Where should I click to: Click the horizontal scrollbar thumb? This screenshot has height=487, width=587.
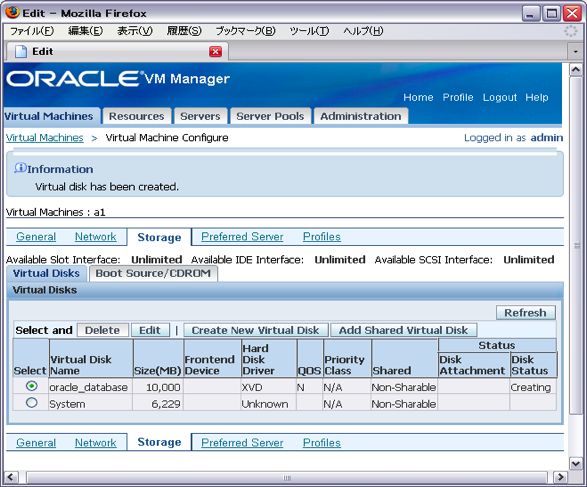[x=287, y=477]
